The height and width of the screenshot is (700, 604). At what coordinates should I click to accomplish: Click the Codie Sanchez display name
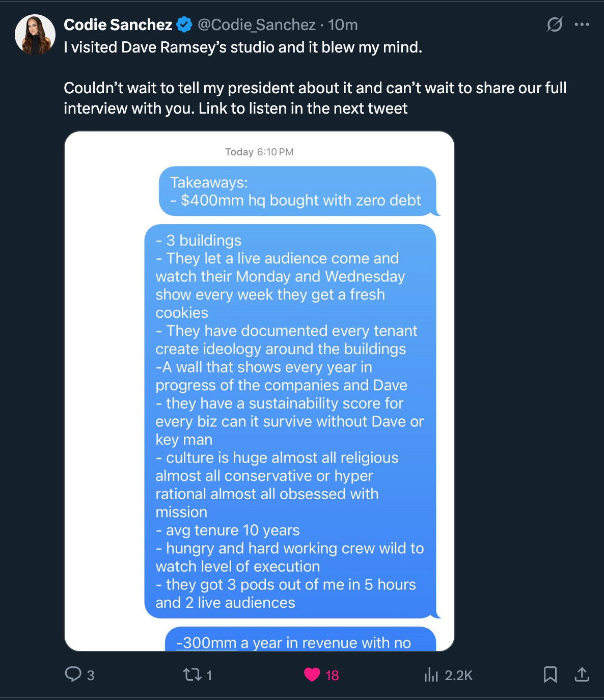point(118,24)
